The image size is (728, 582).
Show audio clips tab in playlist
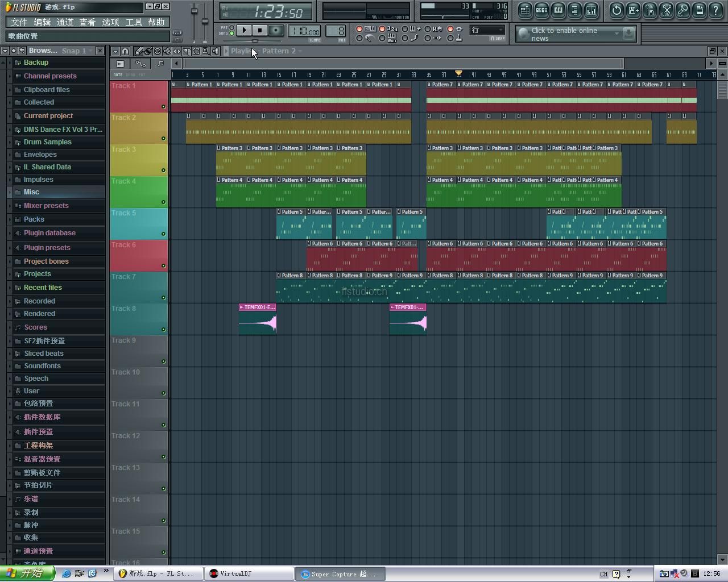pos(120,64)
